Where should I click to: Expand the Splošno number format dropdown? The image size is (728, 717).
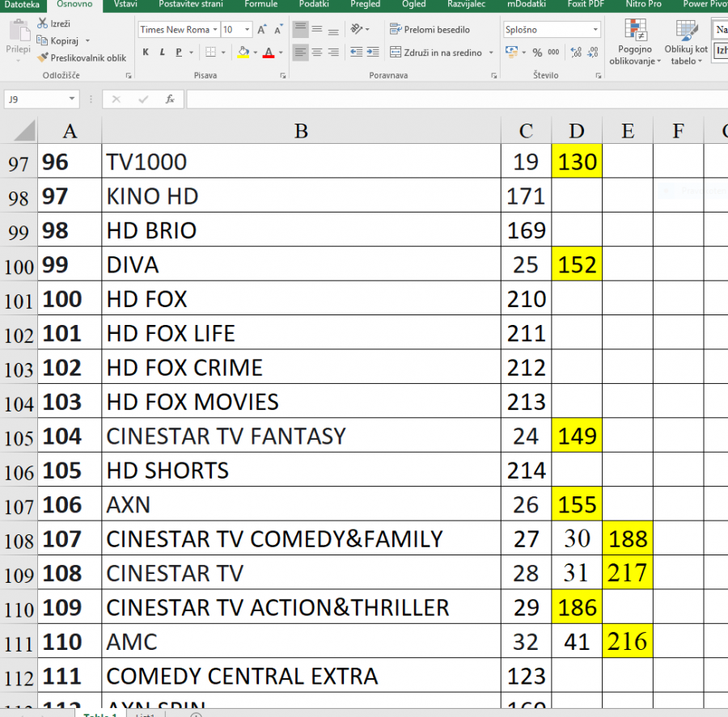tap(595, 30)
